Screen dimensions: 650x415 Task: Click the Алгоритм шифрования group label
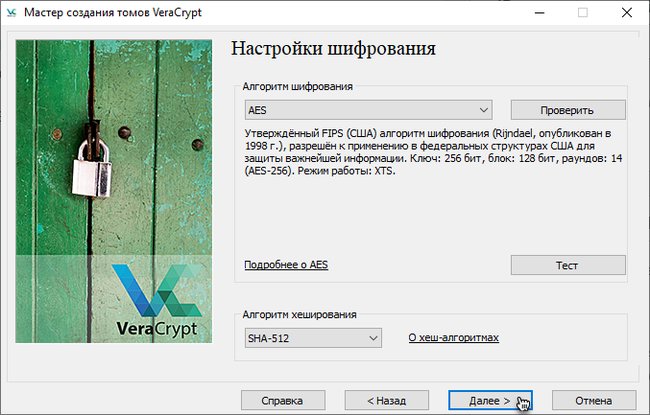click(x=297, y=86)
